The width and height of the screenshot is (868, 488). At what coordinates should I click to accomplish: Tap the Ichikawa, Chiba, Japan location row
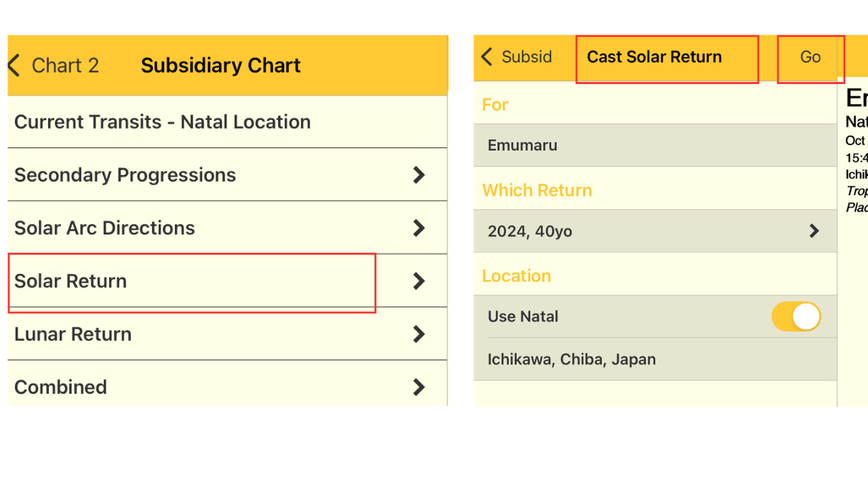pyautogui.click(x=572, y=359)
